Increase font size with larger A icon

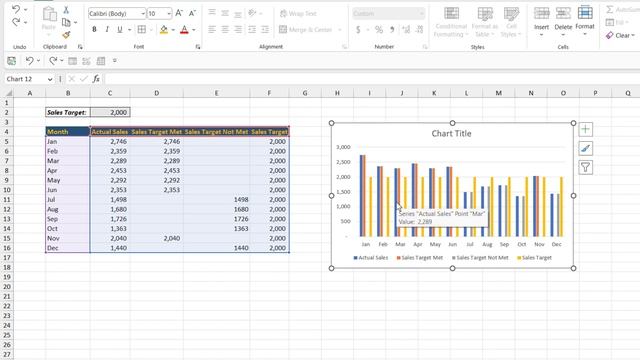click(179, 13)
